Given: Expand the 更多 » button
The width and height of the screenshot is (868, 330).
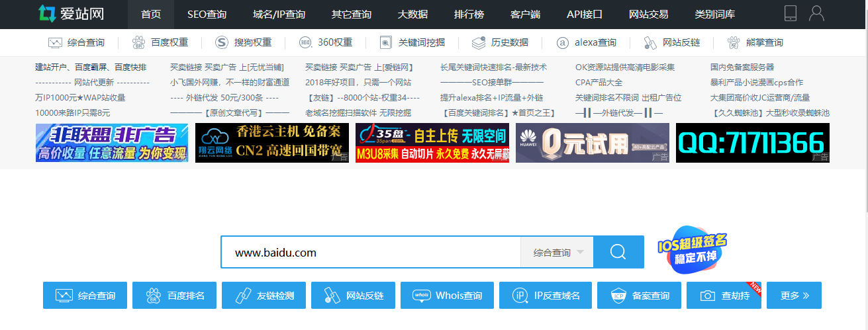Looking at the screenshot, I should point(794,296).
